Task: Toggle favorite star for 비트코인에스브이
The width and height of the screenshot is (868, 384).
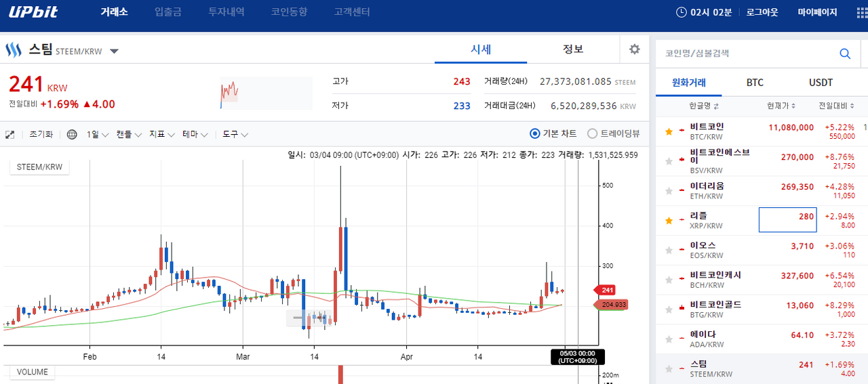Action: pyautogui.click(x=669, y=161)
